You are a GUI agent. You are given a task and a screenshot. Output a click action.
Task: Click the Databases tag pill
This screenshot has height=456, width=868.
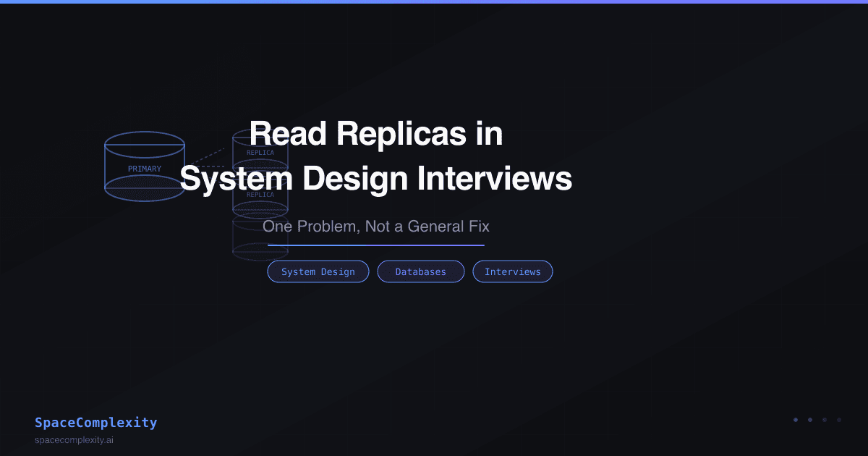click(x=420, y=271)
